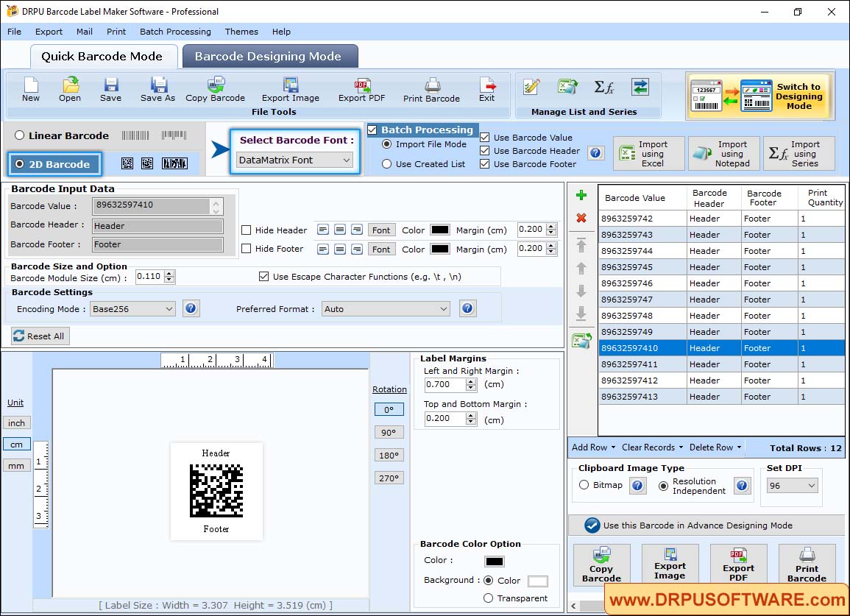Set rotation to 90 degrees

389,432
